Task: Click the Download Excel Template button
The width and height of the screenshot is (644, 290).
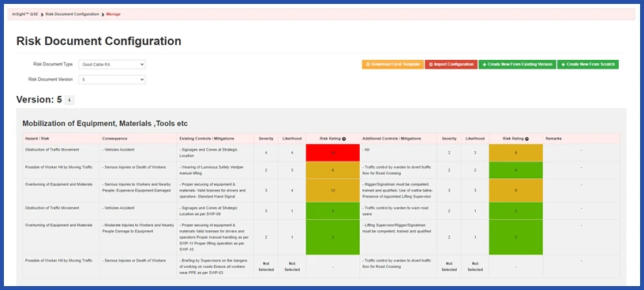Action: (x=393, y=65)
